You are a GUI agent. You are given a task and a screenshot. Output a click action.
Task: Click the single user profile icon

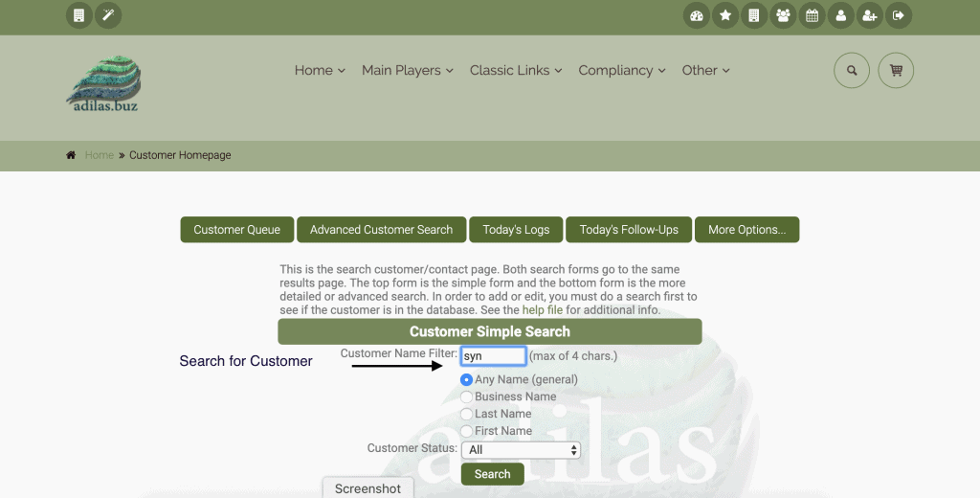[840, 15]
